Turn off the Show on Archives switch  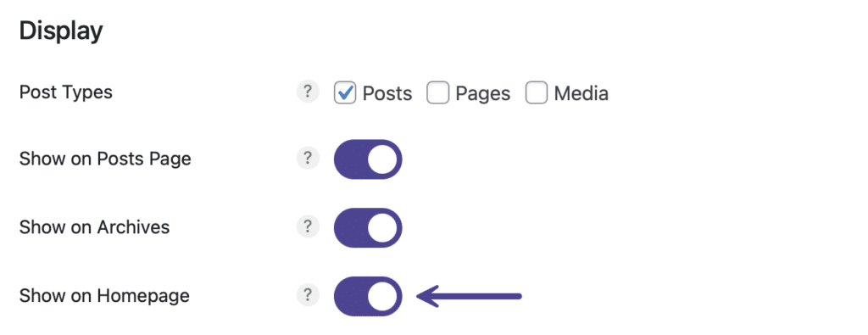pyautogui.click(x=368, y=227)
